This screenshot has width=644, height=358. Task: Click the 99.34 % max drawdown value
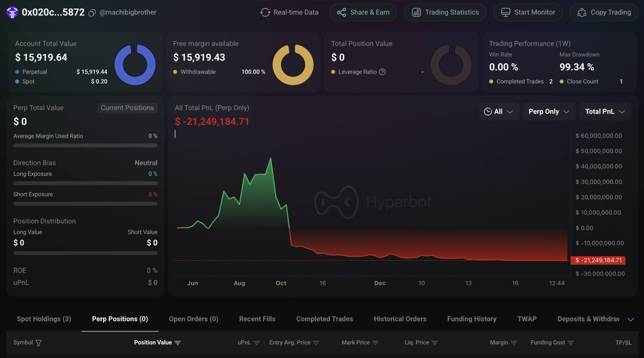pyautogui.click(x=577, y=67)
